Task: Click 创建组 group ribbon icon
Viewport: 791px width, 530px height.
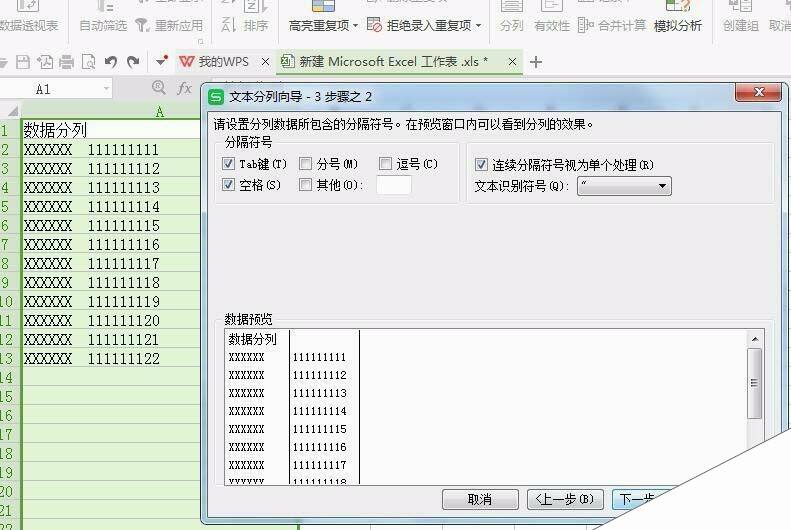Action: [x=741, y=15]
